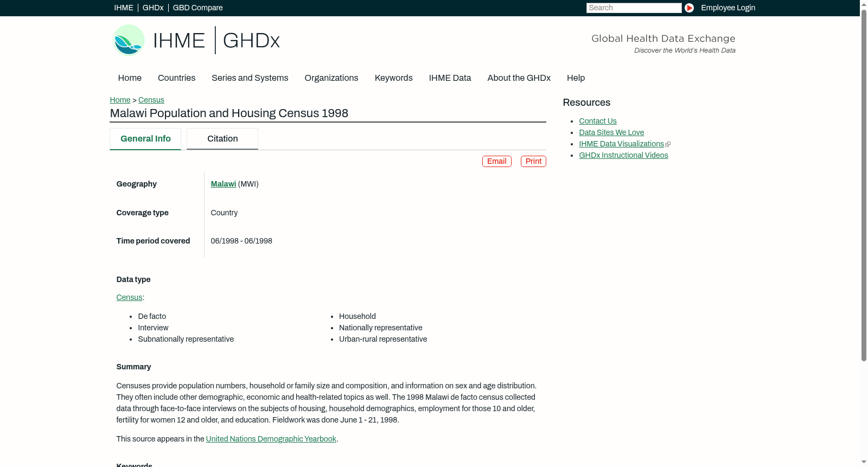Click Home breadcrumb link

point(120,100)
